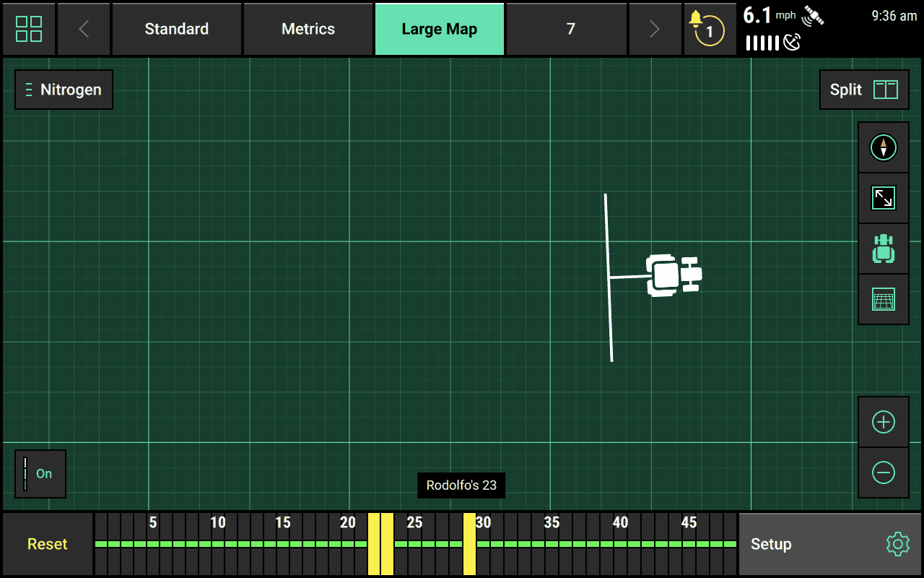
Task: Select the Rodolfo's 23 field label
Action: pos(461,486)
